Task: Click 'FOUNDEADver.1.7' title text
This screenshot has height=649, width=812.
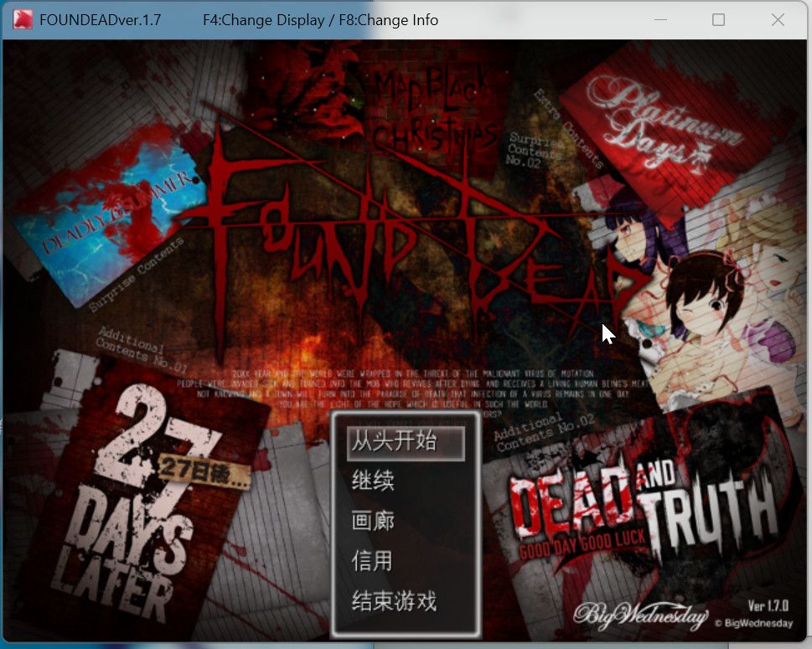Action: 100,19
